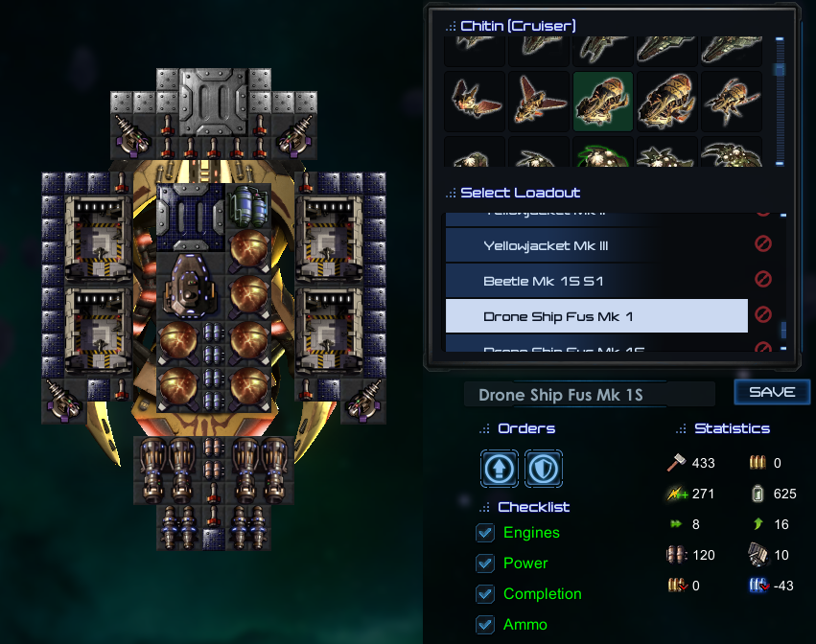This screenshot has width=816, height=644.
Task: Save the ship design
Action: [772, 392]
